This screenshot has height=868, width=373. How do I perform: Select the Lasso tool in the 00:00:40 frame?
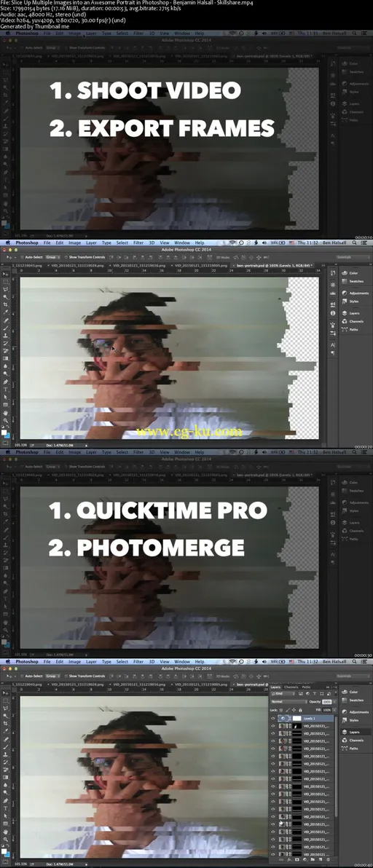point(6,708)
